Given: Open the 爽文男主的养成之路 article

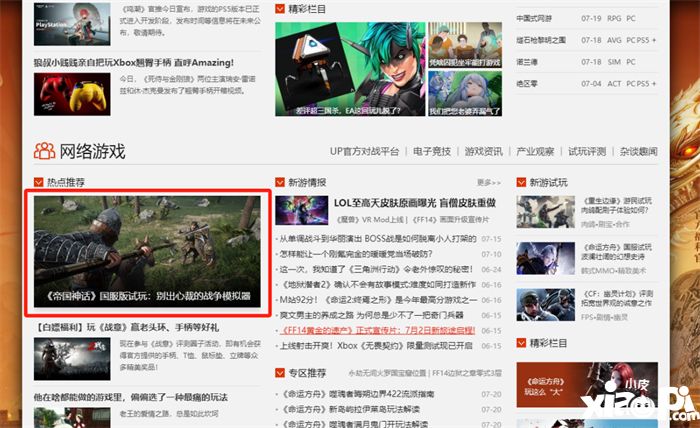Looking at the screenshot, I should coord(371,315).
